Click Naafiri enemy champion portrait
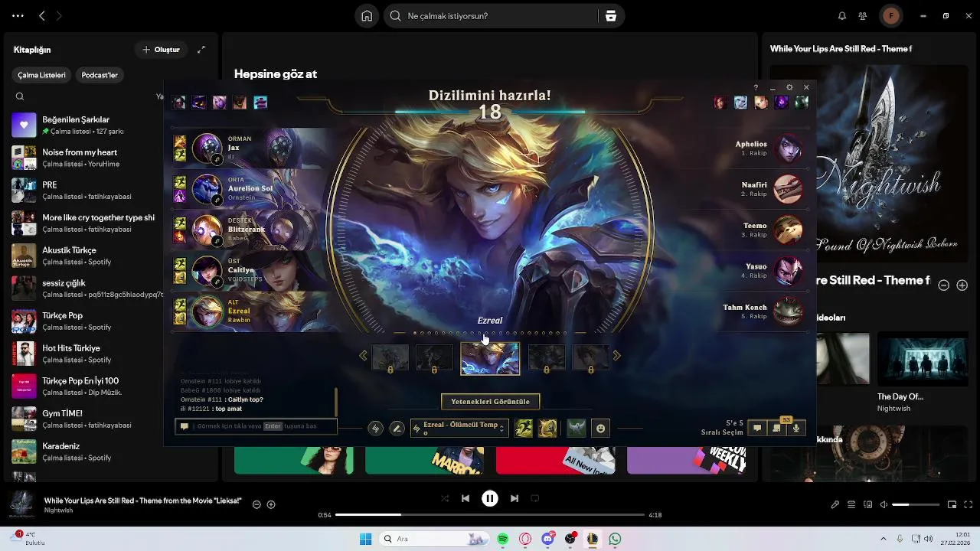The height and width of the screenshot is (551, 980). tap(788, 189)
